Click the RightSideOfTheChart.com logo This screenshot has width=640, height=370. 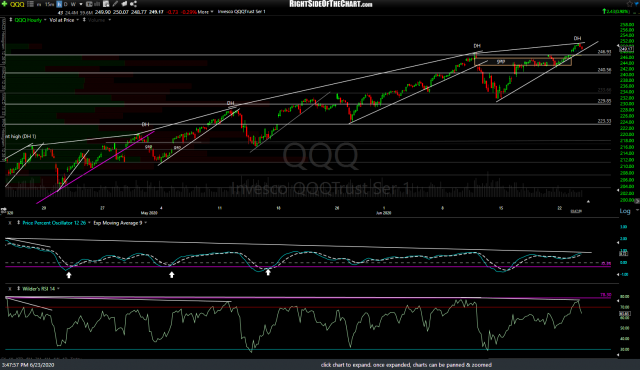331,4
